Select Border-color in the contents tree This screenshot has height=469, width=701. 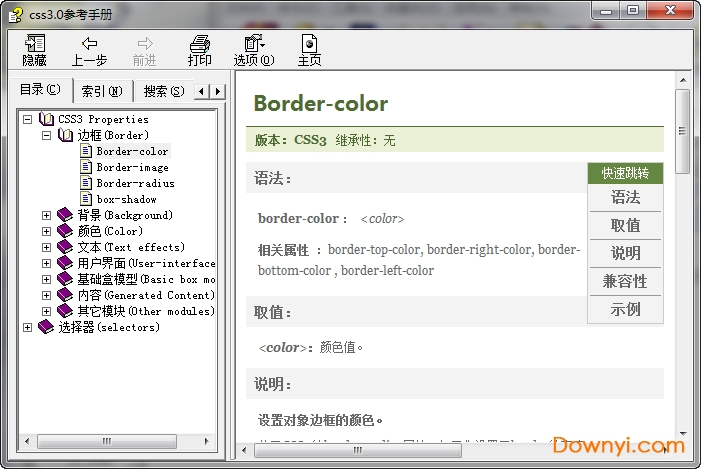pos(132,151)
